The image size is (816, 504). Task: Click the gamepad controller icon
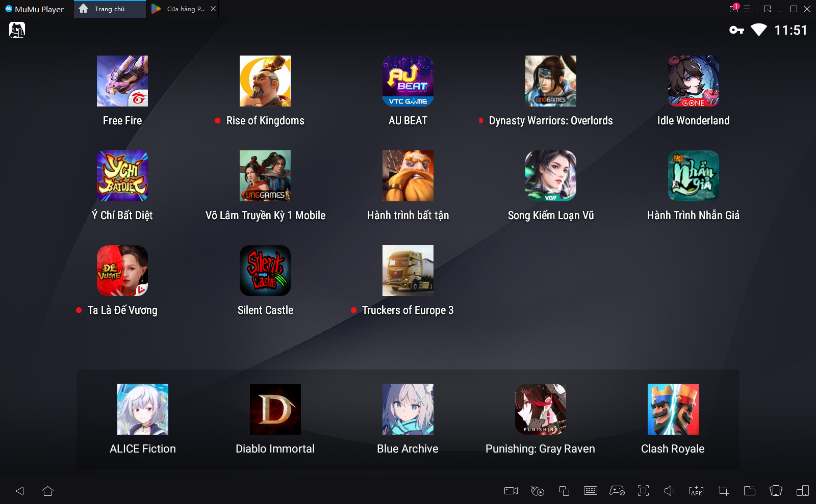617,491
